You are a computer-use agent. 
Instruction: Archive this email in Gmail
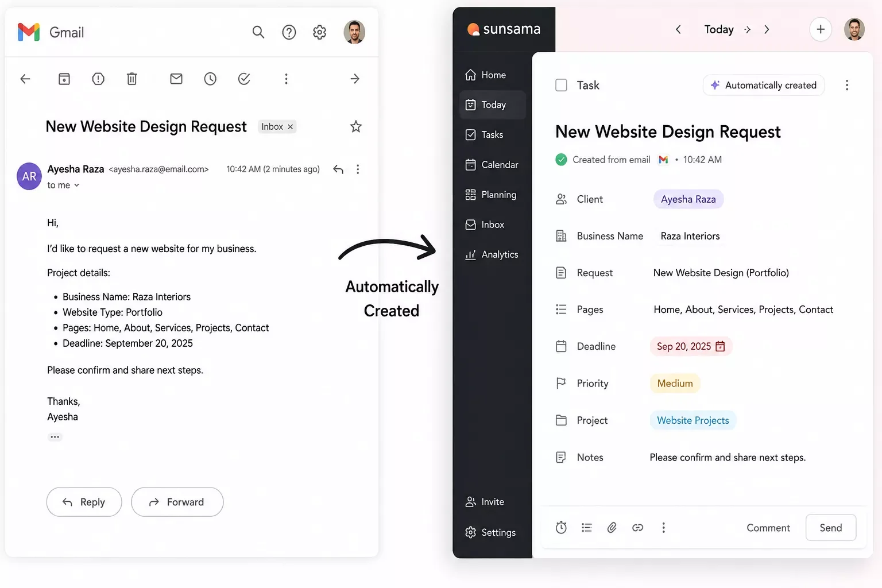pyautogui.click(x=64, y=79)
